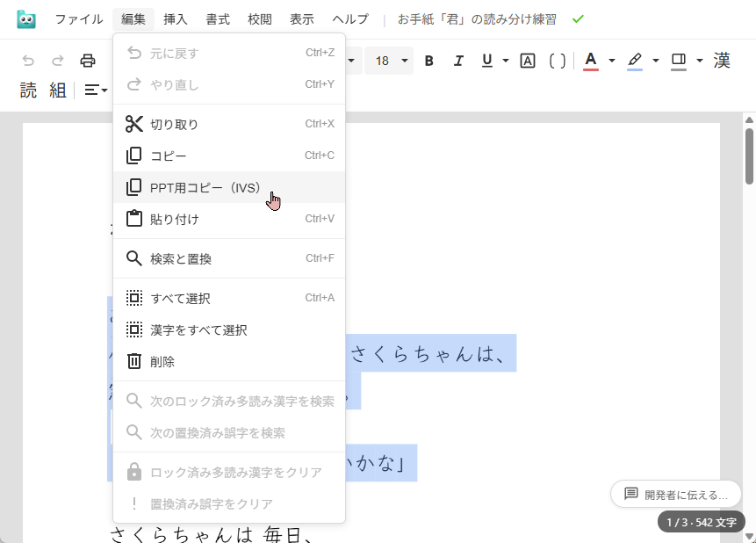Click the app logo in top left
Viewport: 756px width, 543px height.
25,18
